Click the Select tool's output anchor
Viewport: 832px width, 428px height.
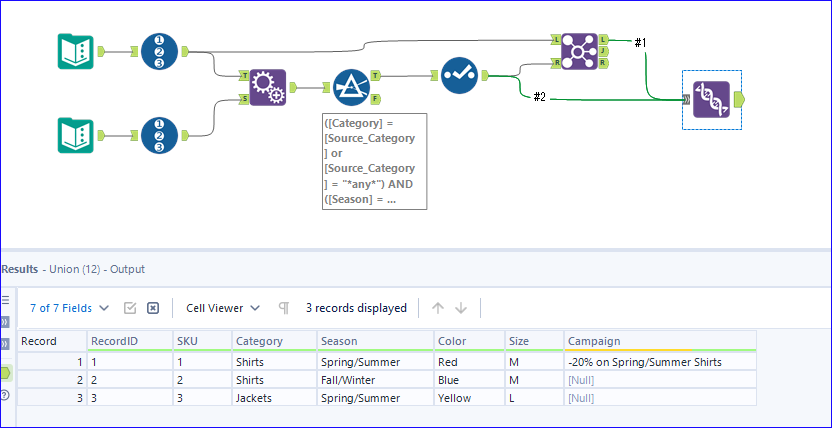click(484, 76)
